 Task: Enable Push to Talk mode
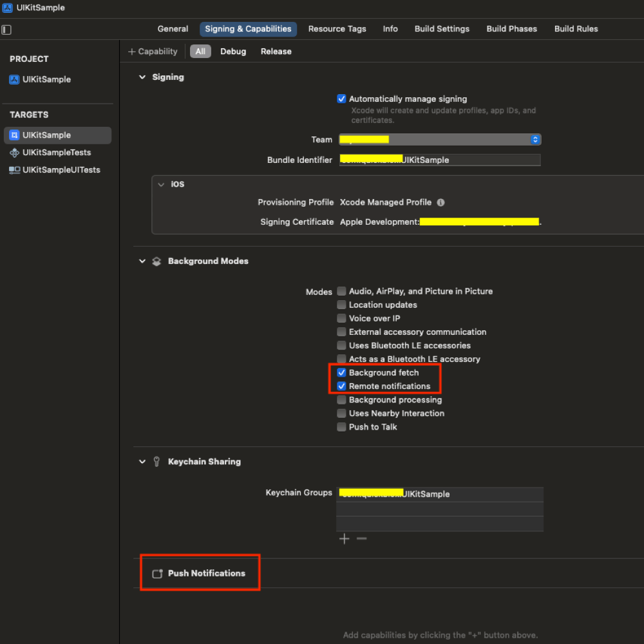[x=341, y=427]
